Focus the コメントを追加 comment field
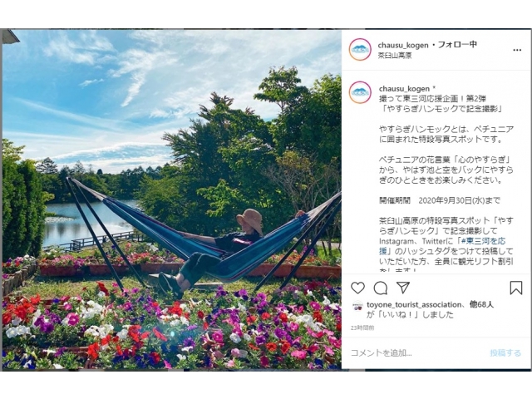This screenshot has height=399, width=532. [416, 352]
